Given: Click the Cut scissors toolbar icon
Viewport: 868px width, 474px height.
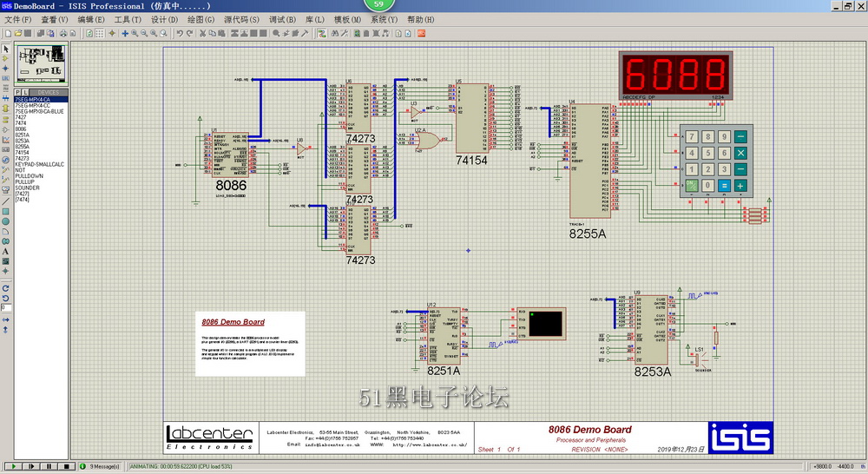Looking at the screenshot, I should [x=201, y=33].
